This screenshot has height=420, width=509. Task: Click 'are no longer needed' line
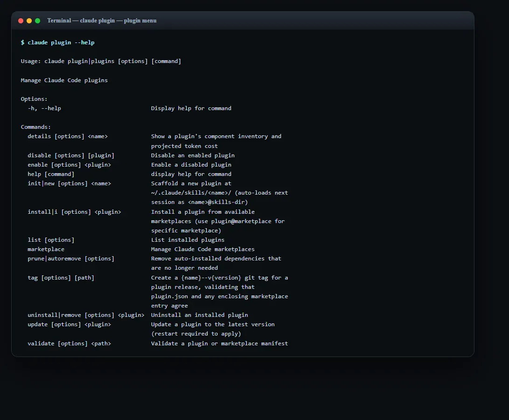[x=184, y=268]
